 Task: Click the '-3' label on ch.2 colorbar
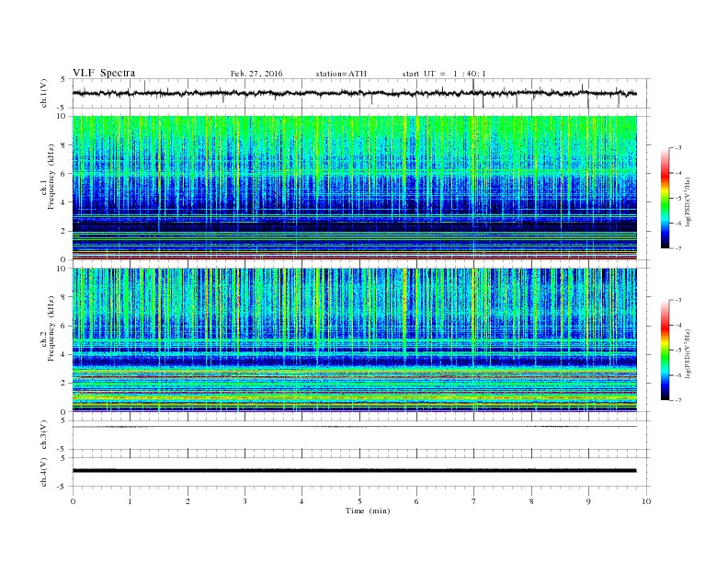coord(678,300)
